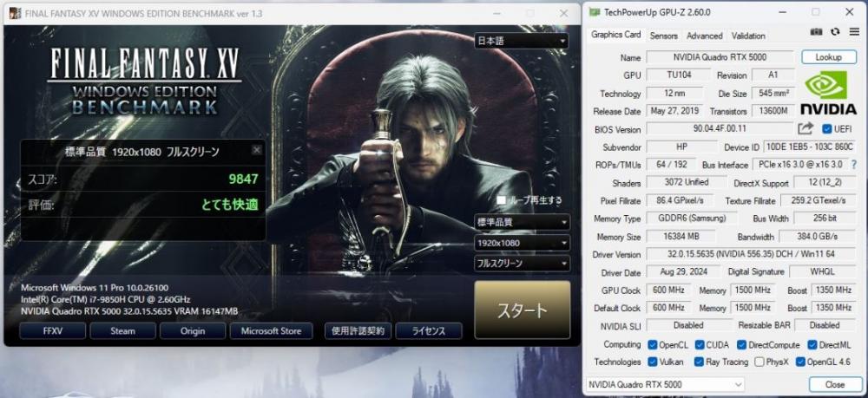Toggle the DirectCompute checkbox
The width and height of the screenshot is (868, 398).
tap(742, 345)
